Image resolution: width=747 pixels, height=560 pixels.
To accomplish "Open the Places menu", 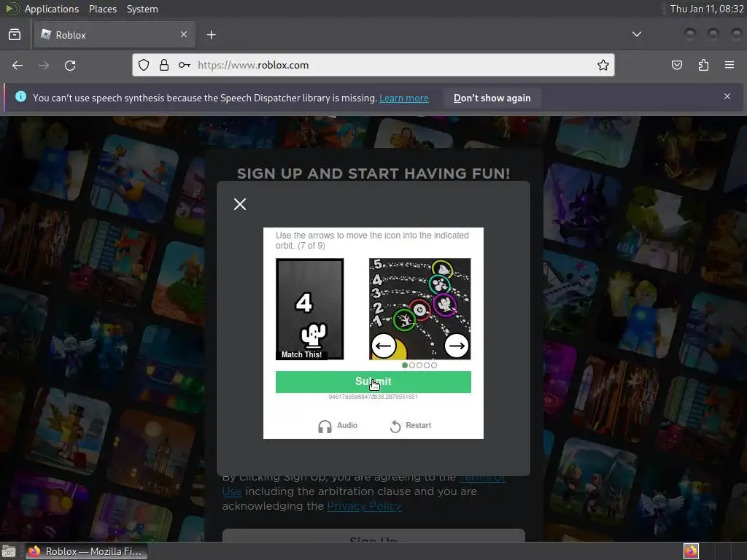I will tap(103, 9).
